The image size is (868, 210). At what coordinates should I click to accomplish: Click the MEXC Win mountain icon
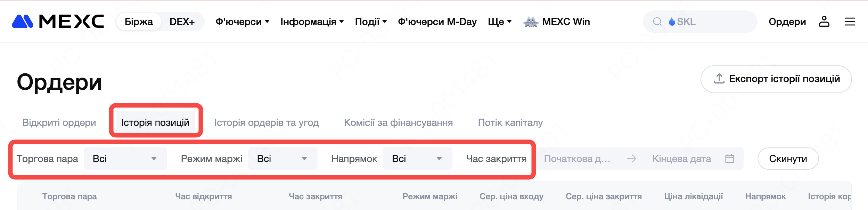531,22
